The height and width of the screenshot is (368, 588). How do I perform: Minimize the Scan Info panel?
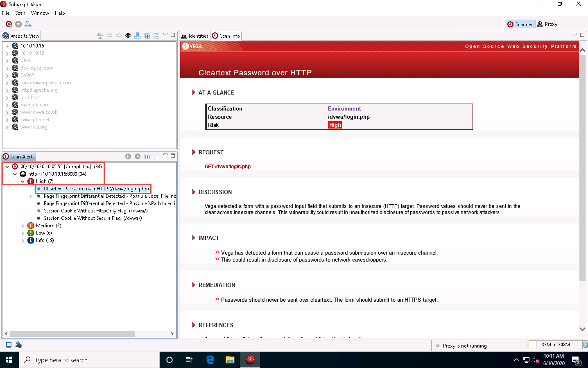coord(575,34)
